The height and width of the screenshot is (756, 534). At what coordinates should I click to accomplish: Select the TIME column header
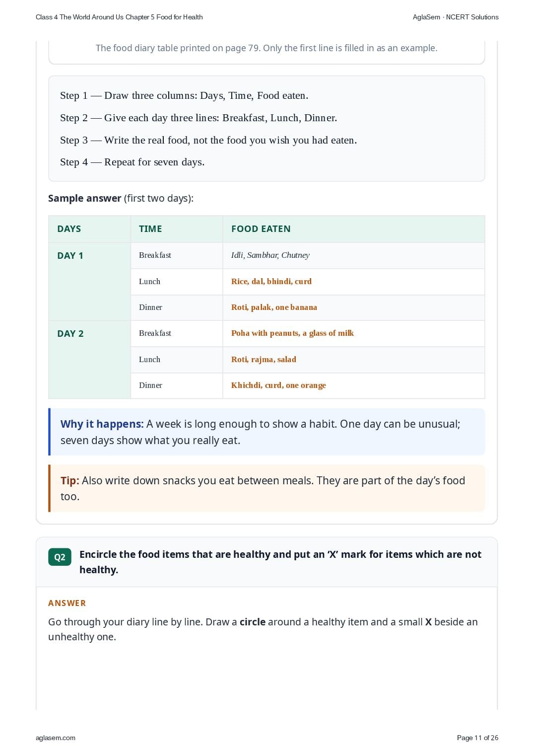click(150, 229)
